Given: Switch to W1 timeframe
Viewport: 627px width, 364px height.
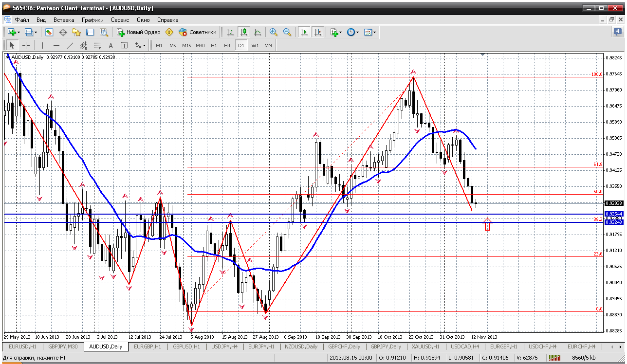Looking at the screenshot, I should 255,45.
